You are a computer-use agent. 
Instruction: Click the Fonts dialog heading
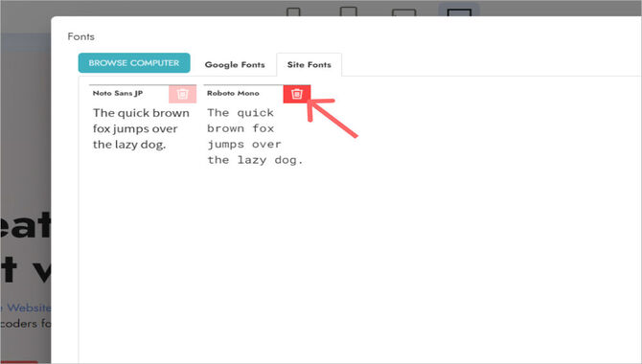(x=81, y=36)
